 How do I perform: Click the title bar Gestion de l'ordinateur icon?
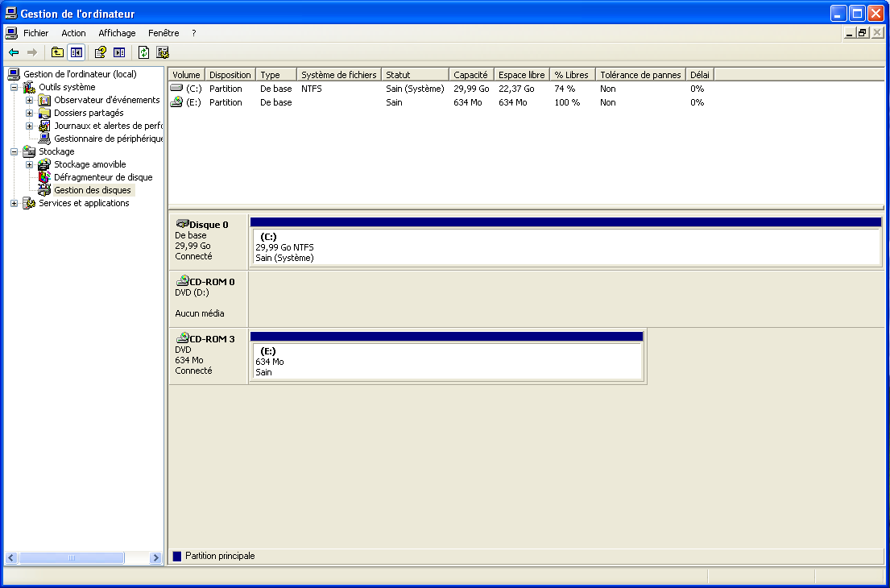pyautogui.click(x=10, y=13)
